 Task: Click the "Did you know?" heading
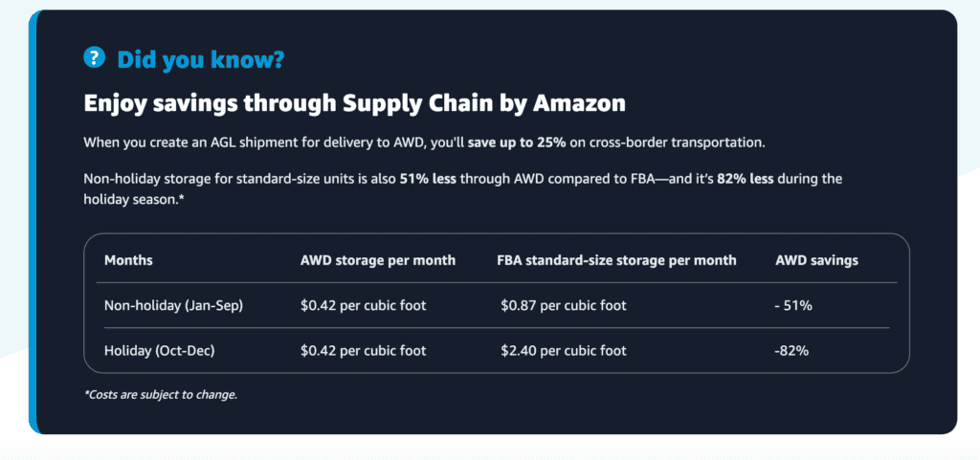[201, 59]
